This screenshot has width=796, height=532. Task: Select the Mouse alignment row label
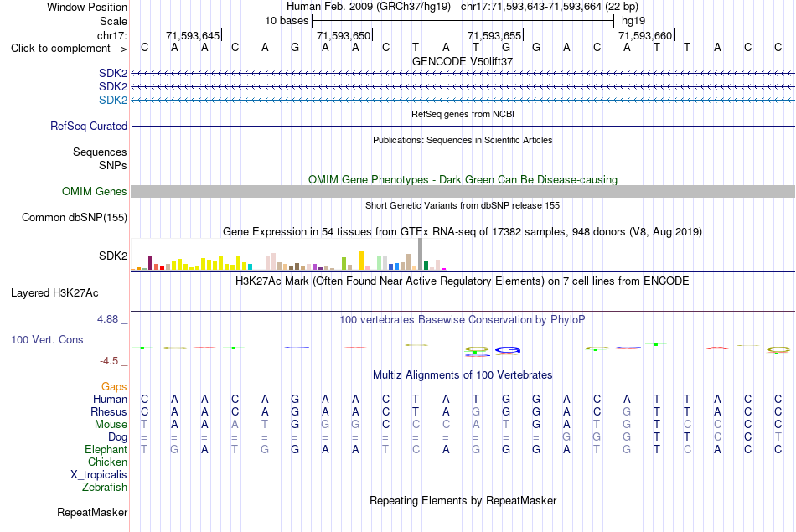111,425
